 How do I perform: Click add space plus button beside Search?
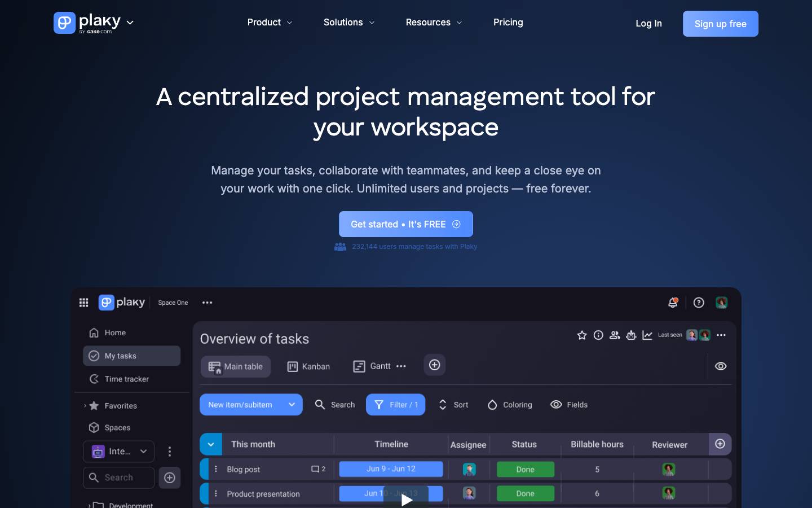170,478
